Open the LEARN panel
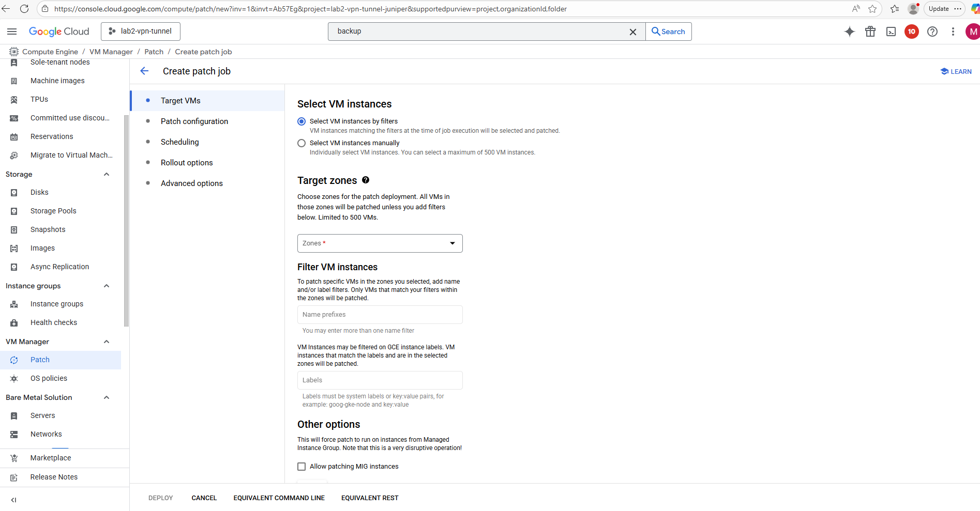 point(956,71)
